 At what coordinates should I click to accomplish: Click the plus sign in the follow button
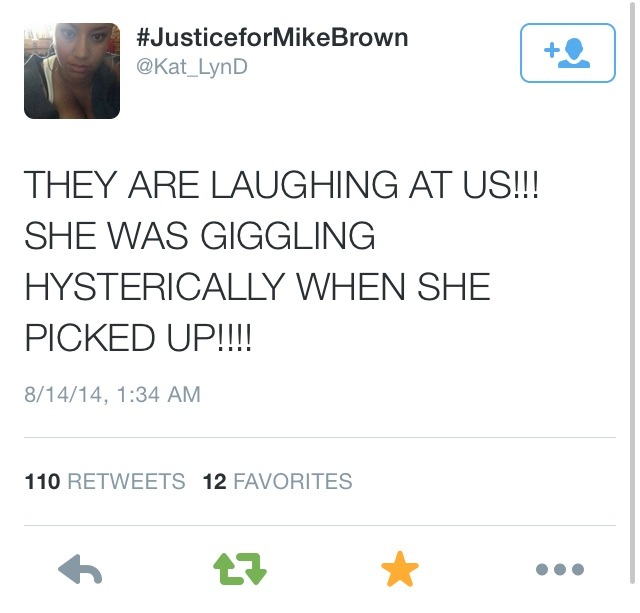pos(551,50)
